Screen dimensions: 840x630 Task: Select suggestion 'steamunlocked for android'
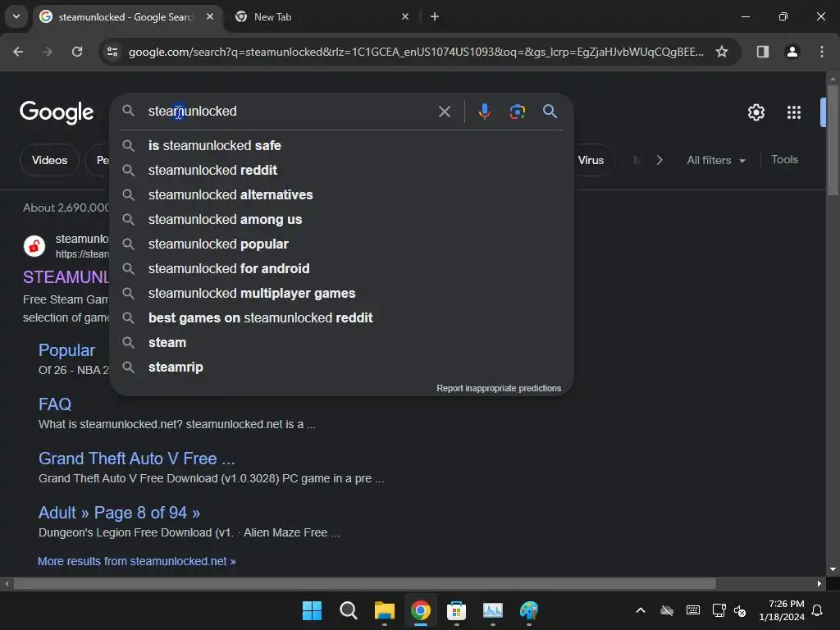click(x=342, y=269)
